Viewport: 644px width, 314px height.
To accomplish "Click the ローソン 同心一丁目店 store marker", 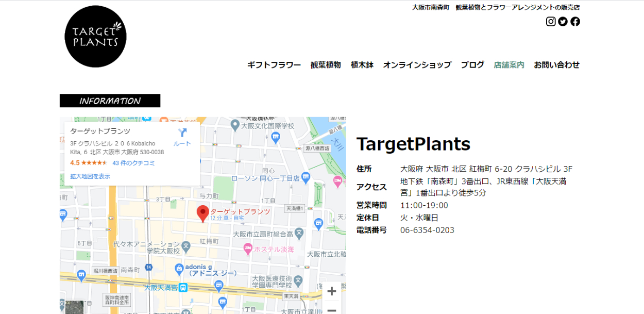I will (x=306, y=178).
